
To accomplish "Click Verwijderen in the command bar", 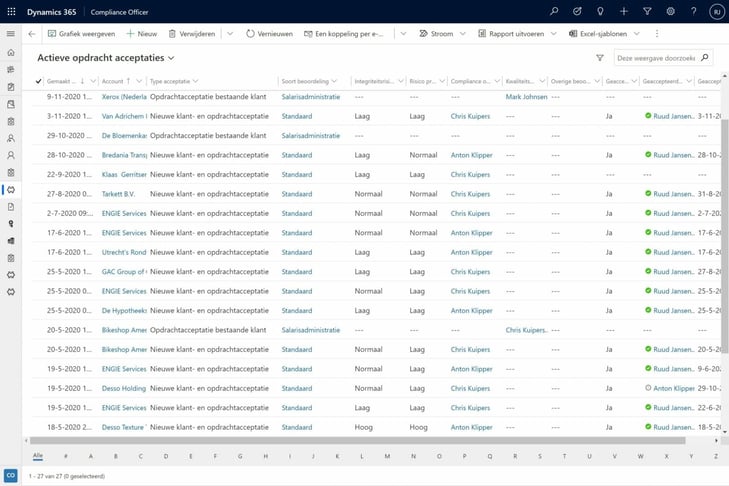I will tap(192, 33).
